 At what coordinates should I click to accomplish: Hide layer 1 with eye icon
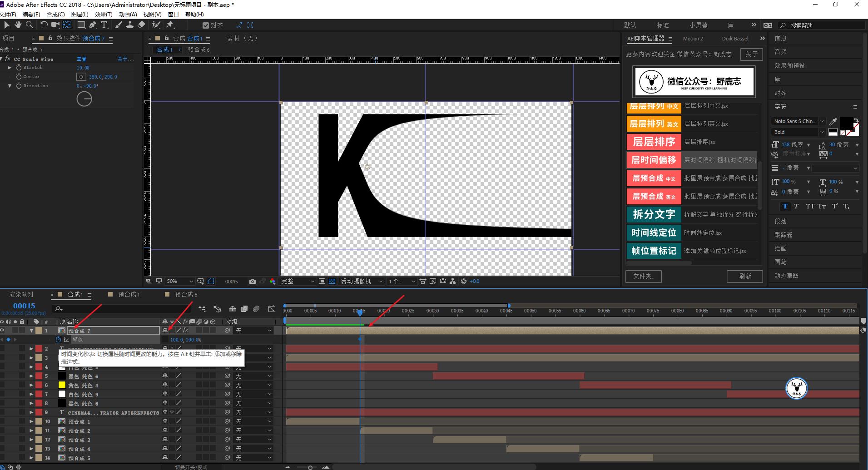tap(3, 331)
